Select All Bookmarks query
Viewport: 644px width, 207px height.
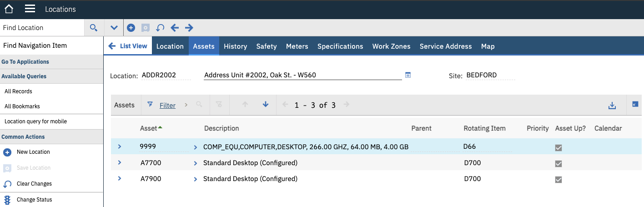pos(22,106)
